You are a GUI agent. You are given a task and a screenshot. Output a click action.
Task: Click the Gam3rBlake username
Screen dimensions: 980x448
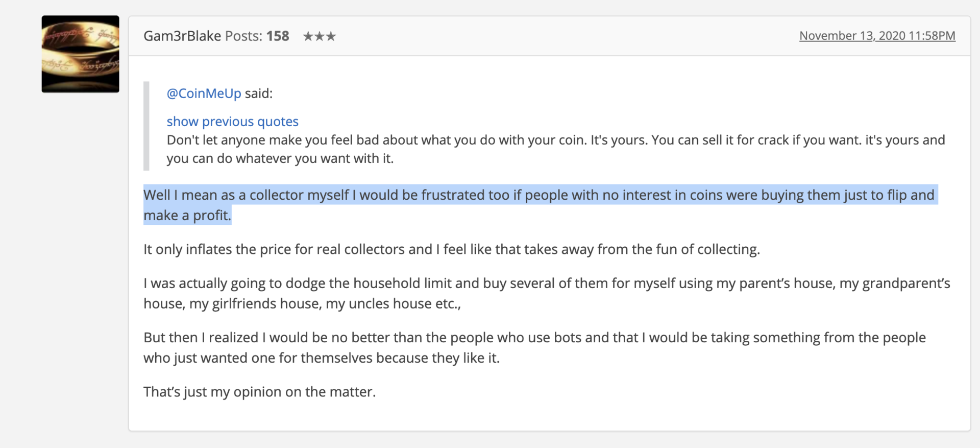[x=182, y=36]
